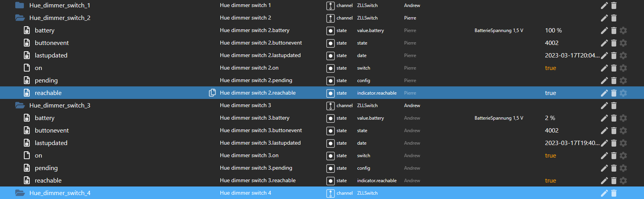
Task: Edit Hue dimmer switch 2 channel
Action: 604,18
